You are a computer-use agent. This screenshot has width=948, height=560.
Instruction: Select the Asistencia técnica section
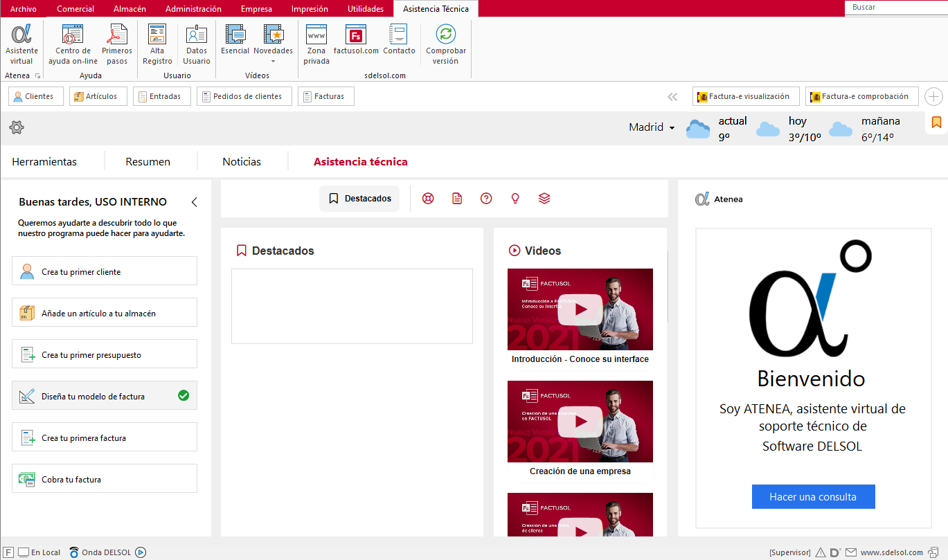[x=361, y=161]
